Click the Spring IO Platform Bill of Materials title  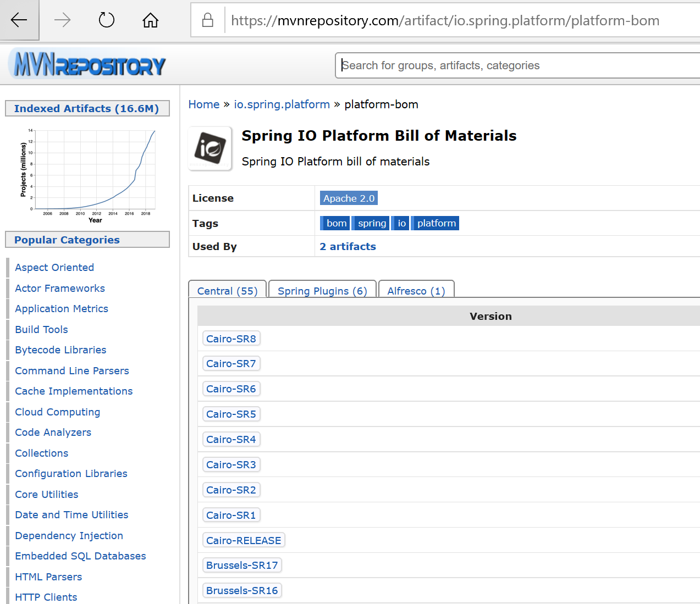click(379, 136)
